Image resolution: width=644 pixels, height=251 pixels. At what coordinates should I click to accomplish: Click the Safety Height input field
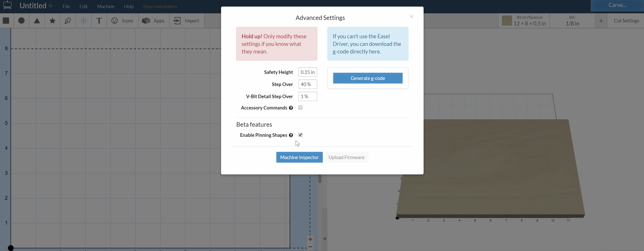tap(307, 72)
